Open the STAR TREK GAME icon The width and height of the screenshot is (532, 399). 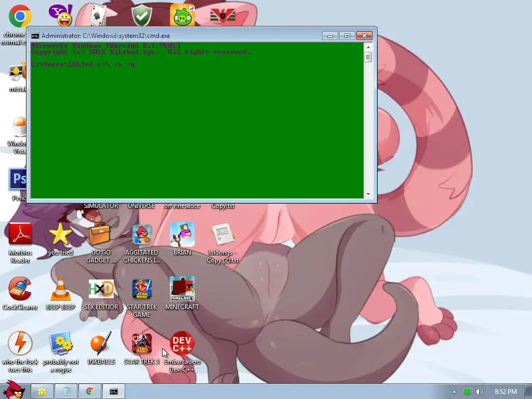tap(141, 289)
